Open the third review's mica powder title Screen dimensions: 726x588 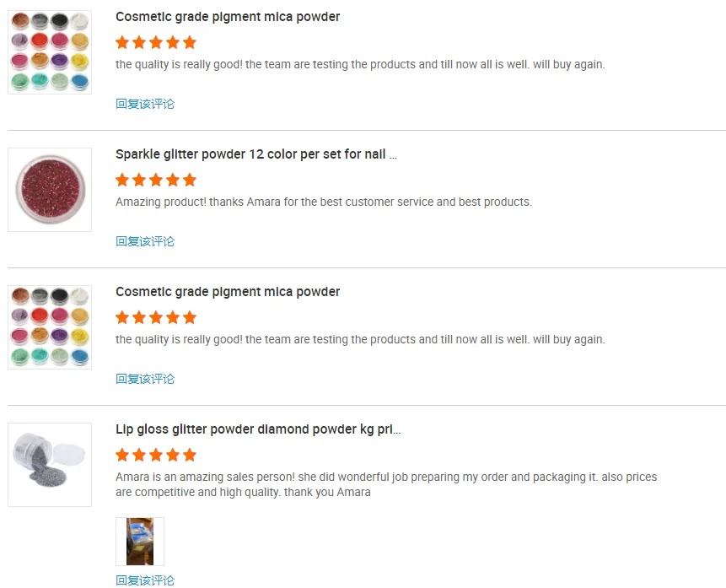click(x=228, y=292)
